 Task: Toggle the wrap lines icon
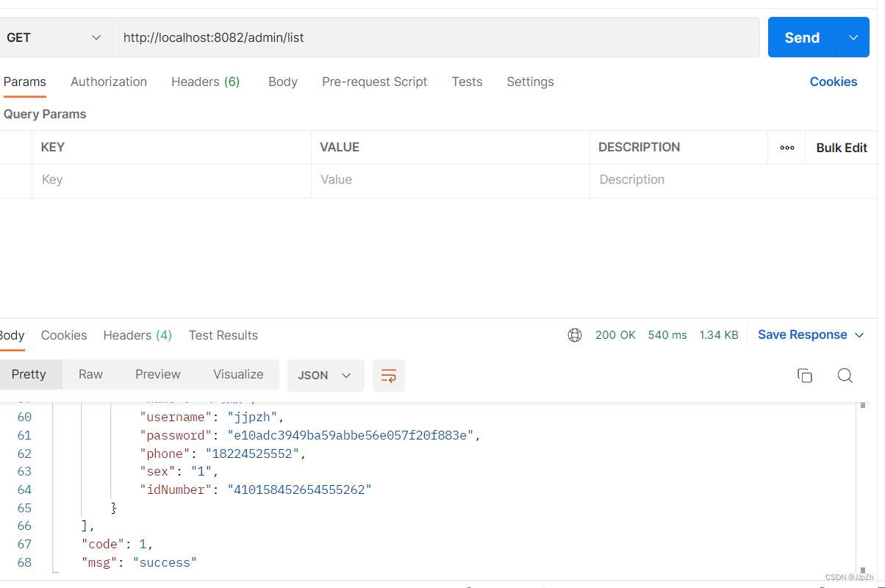tap(389, 376)
